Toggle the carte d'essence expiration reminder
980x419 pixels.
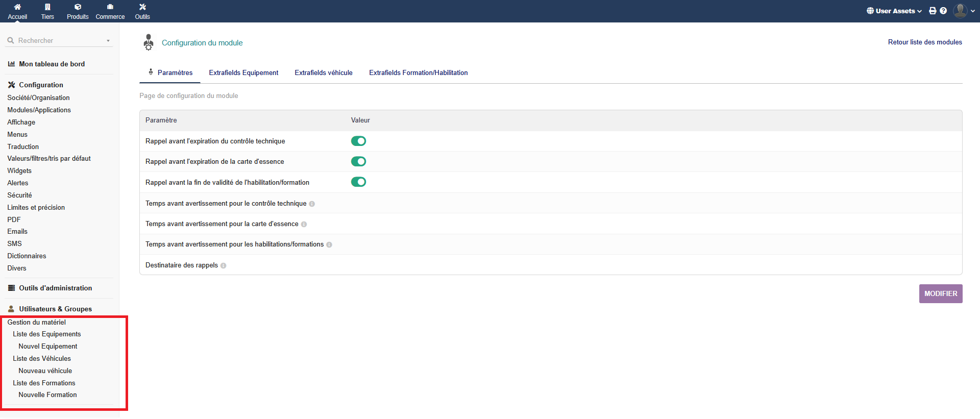click(358, 162)
